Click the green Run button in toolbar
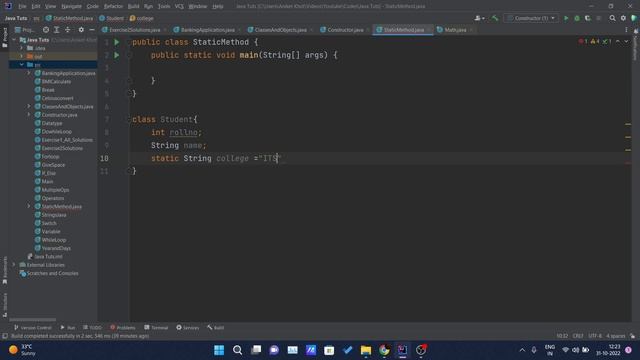 click(x=566, y=18)
